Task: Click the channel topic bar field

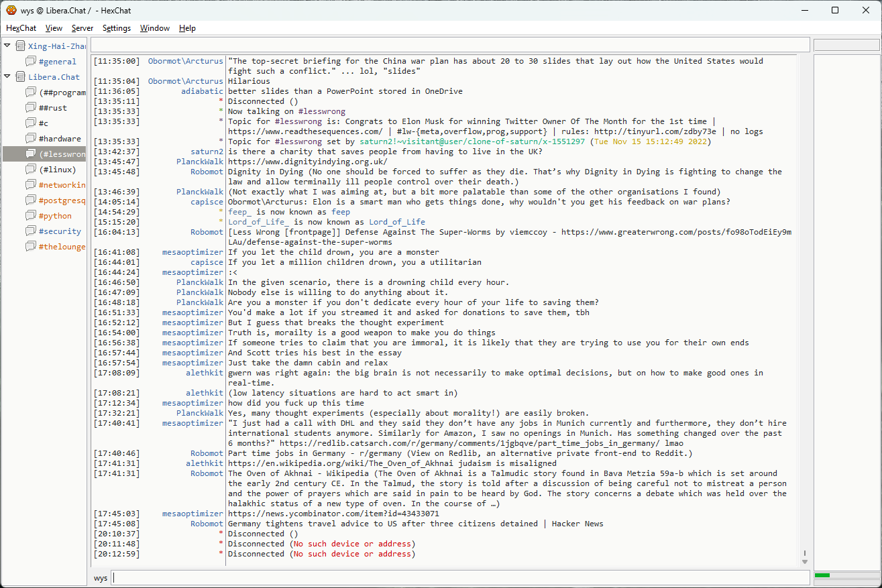Action: 449,45
